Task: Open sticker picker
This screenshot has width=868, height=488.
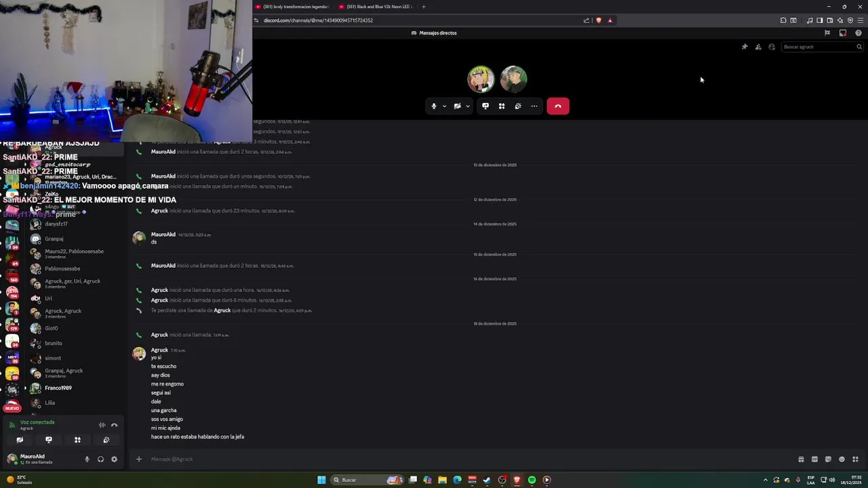Action: 828,459
